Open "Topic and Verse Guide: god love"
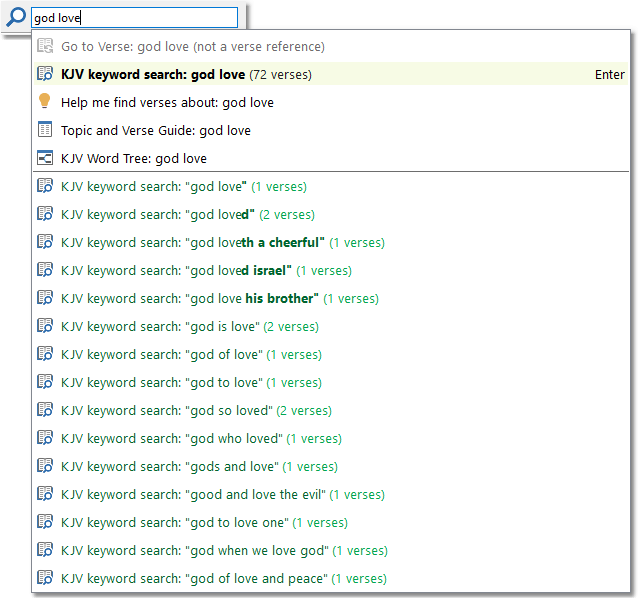This screenshot has height=600, width=638. (x=330, y=130)
